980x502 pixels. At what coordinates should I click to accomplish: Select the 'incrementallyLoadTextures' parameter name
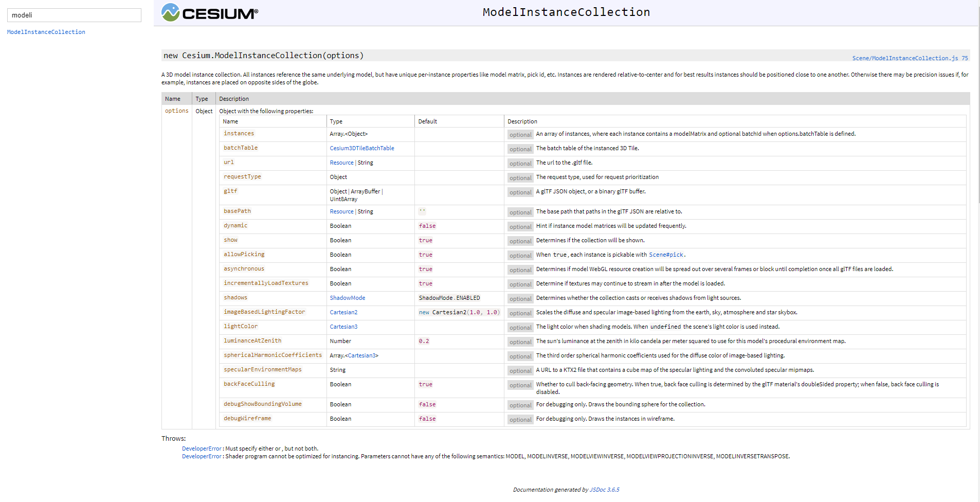click(266, 283)
